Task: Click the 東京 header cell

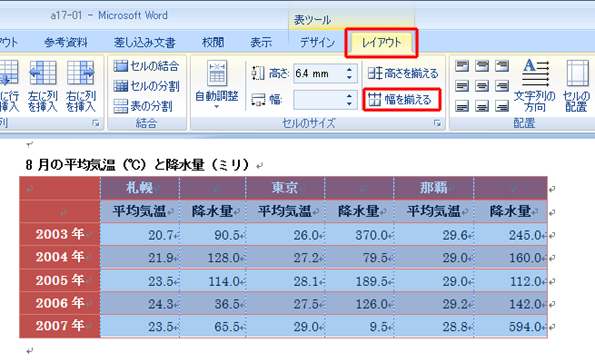Action: point(285,188)
